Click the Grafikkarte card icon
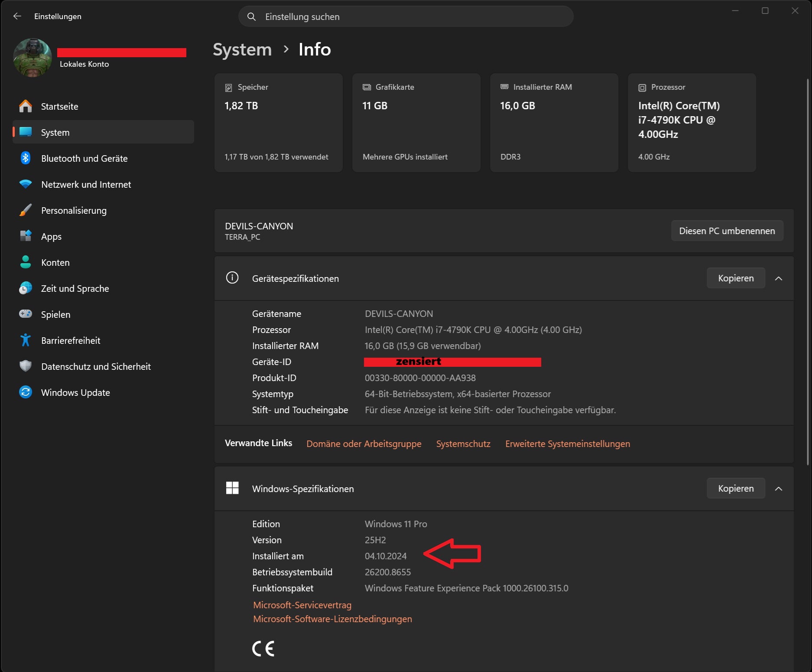Viewport: 812px width, 672px height. point(367,87)
